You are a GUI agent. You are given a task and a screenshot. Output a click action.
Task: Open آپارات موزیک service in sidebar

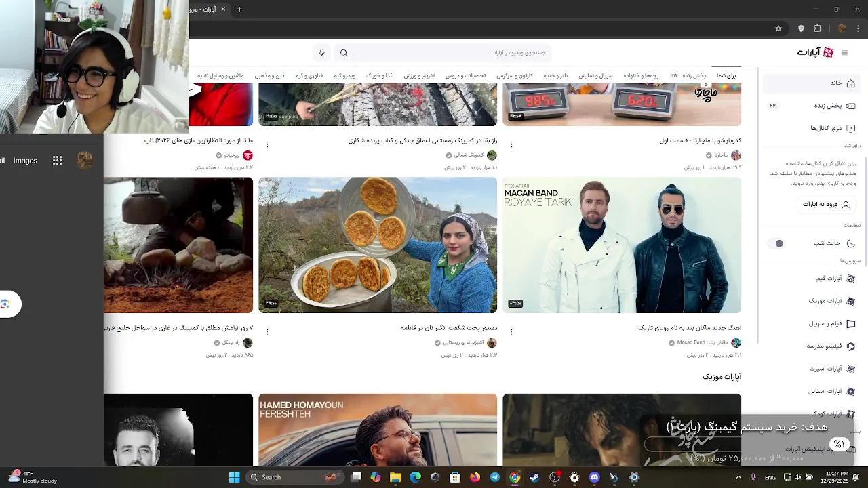(x=831, y=301)
